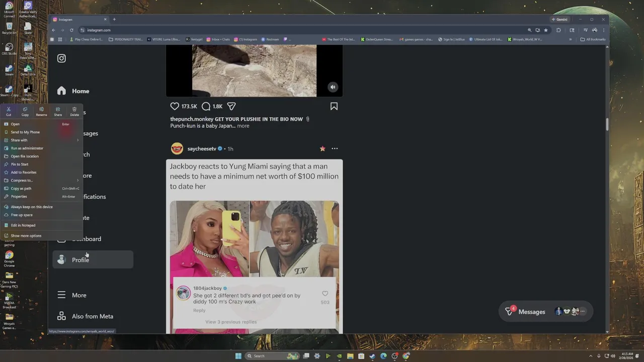The image size is (644, 362).
Task: Open saycheesetv profile name
Action: (x=202, y=149)
